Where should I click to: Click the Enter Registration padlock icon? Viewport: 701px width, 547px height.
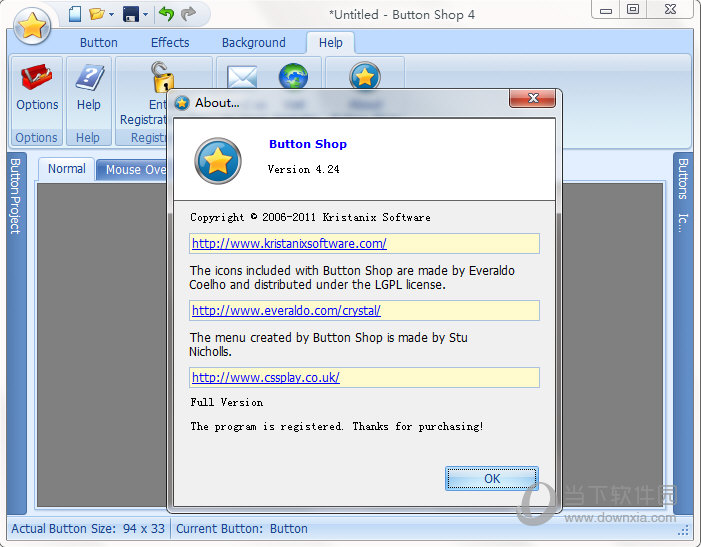click(x=162, y=75)
